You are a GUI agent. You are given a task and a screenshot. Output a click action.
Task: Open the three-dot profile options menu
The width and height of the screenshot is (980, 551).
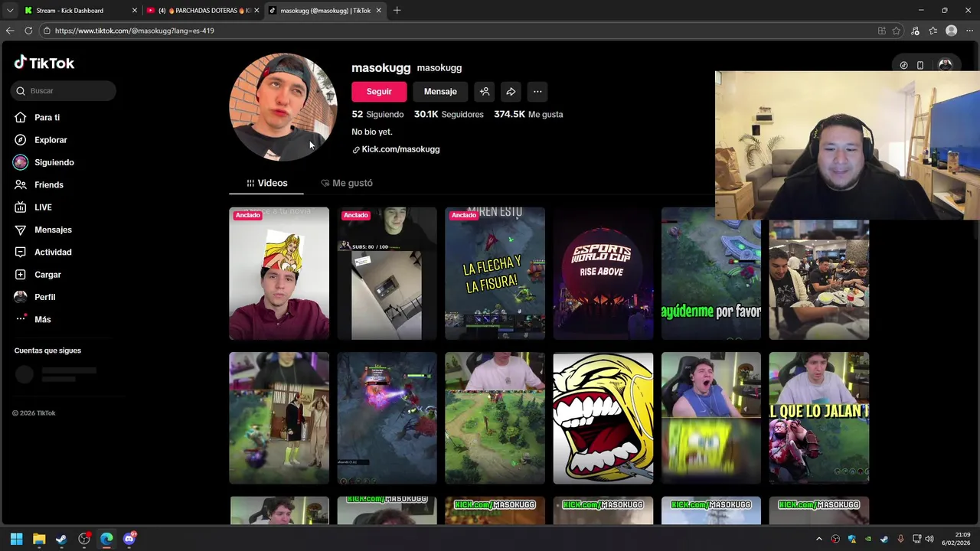(537, 92)
